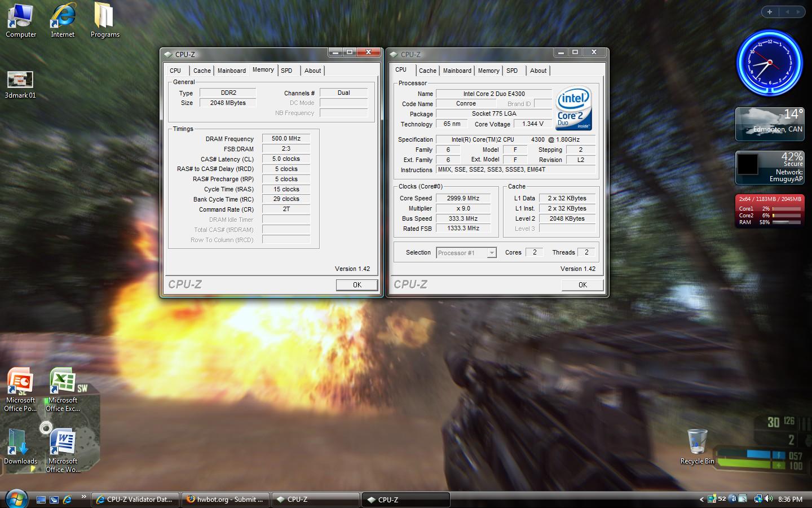
Task: Click OK in the right CPU-Z CPU window
Action: click(582, 285)
